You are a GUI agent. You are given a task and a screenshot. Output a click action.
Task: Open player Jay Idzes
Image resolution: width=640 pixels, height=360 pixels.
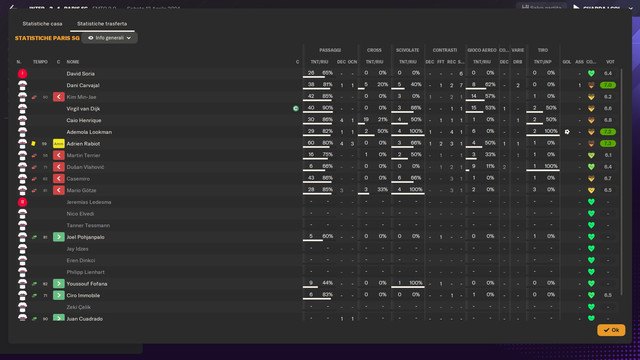[x=77, y=249]
